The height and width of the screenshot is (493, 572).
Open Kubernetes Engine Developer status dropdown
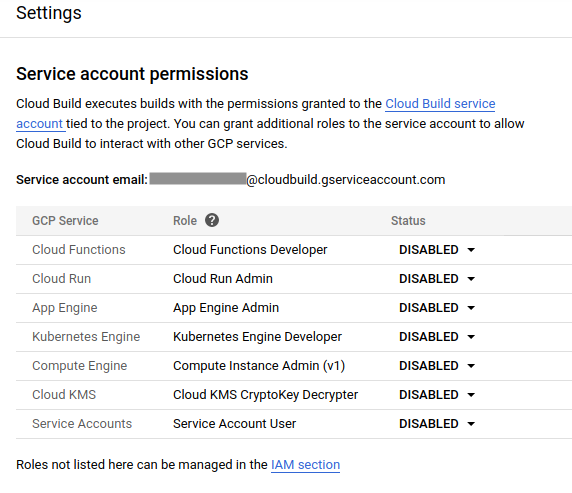click(437, 337)
